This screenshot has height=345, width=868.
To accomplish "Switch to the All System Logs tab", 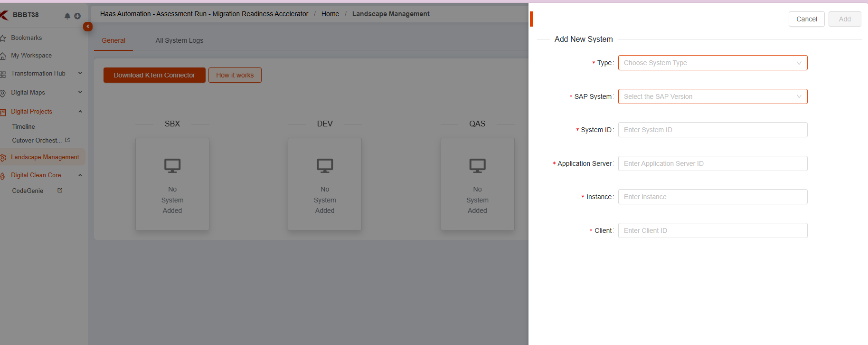I will (179, 40).
